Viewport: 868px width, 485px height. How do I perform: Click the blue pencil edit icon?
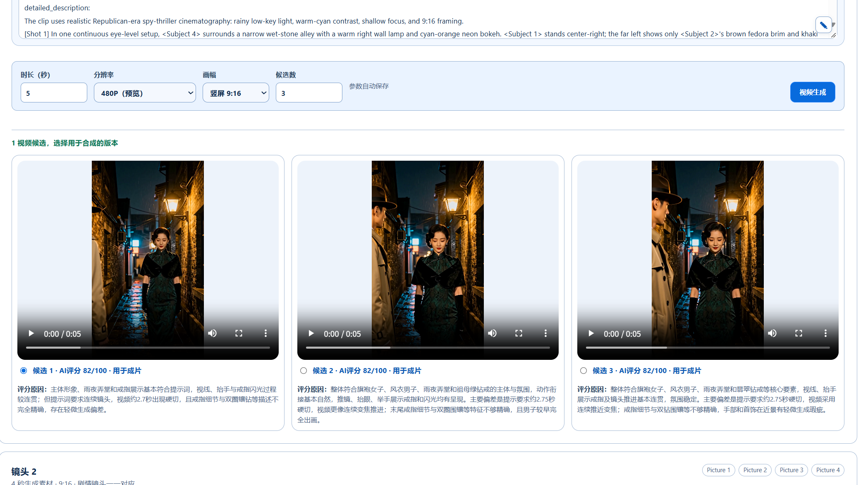pyautogui.click(x=823, y=25)
